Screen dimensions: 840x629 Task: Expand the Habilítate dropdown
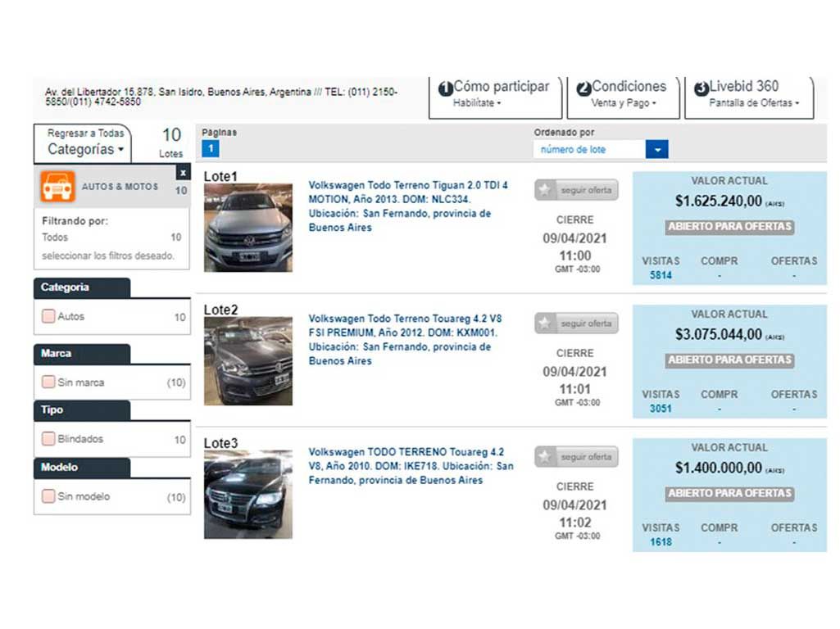click(x=477, y=102)
